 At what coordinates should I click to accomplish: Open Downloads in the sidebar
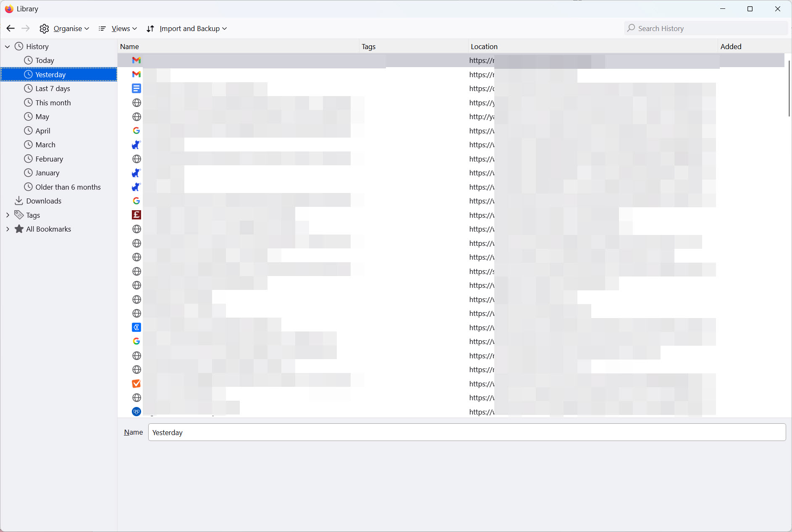44,201
